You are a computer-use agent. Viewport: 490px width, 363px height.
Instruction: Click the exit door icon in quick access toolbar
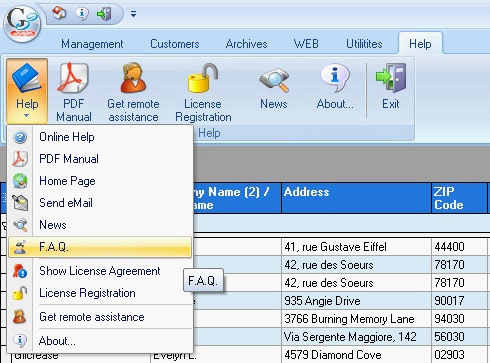pyautogui.click(x=104, y=14)
